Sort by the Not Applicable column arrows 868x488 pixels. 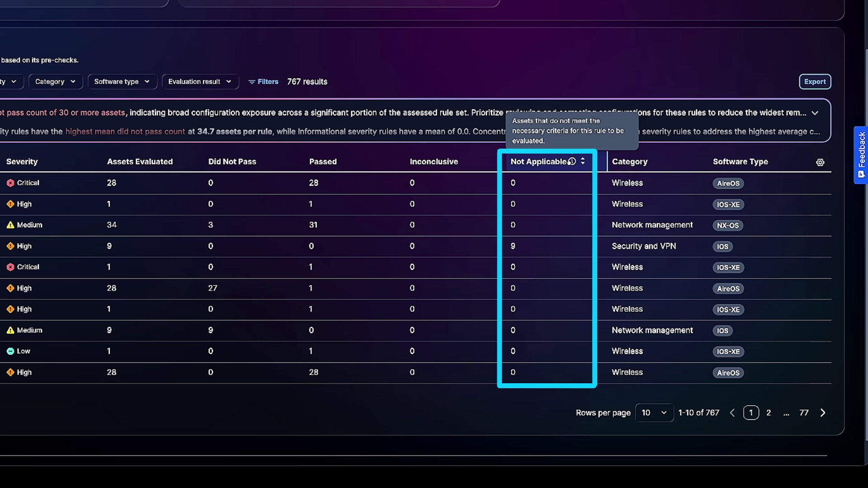click(583, 161)
